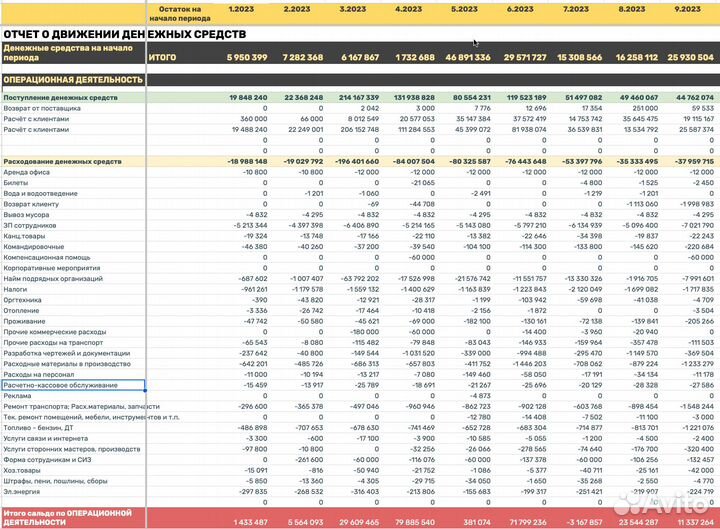Select the 'ЗП сотрудников' row label
This screenshot has width=720, height=529.
[x=30, y=225]
